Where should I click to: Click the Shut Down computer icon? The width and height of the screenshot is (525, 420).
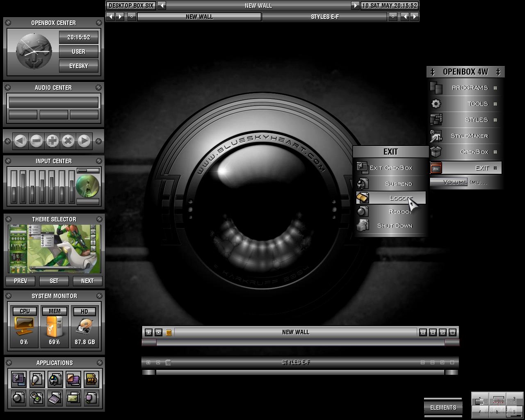362,226
